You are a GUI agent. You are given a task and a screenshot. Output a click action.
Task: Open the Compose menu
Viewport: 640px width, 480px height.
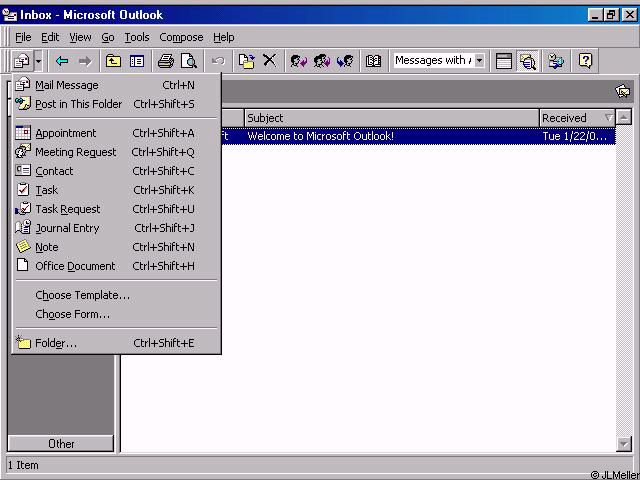pos(181,37)
